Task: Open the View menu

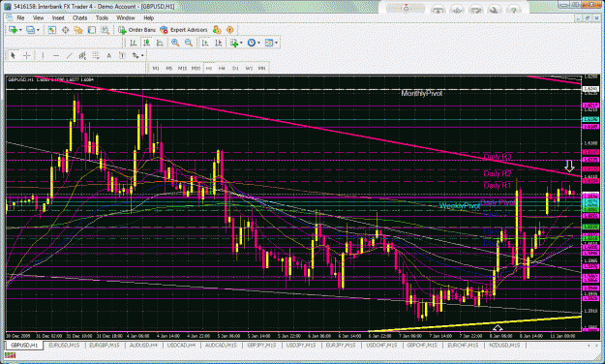Action: pyautogui.click(x=38, y=18)
